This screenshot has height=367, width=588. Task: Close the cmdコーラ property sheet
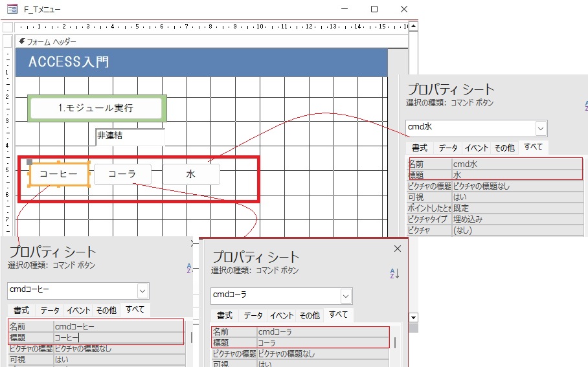(398, 249)
